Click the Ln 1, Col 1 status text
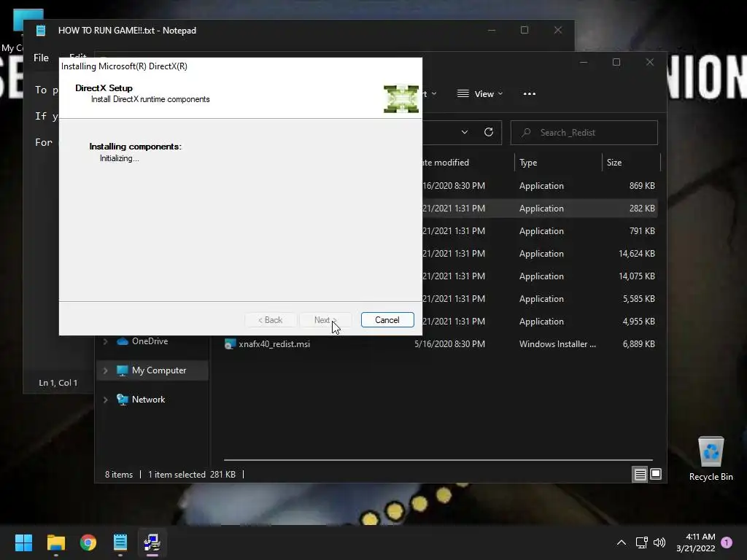This screenshot has height=560, width=747. click(58, 383)
